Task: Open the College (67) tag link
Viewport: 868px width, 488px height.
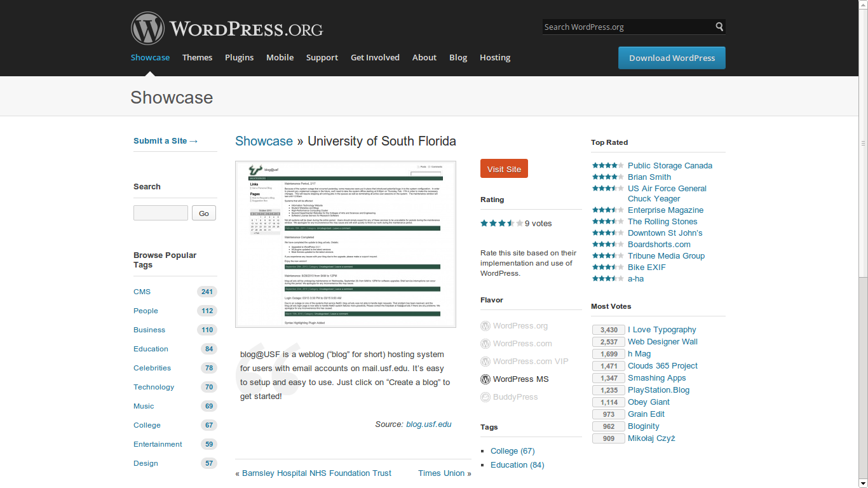Action: [x=512, y=451]
